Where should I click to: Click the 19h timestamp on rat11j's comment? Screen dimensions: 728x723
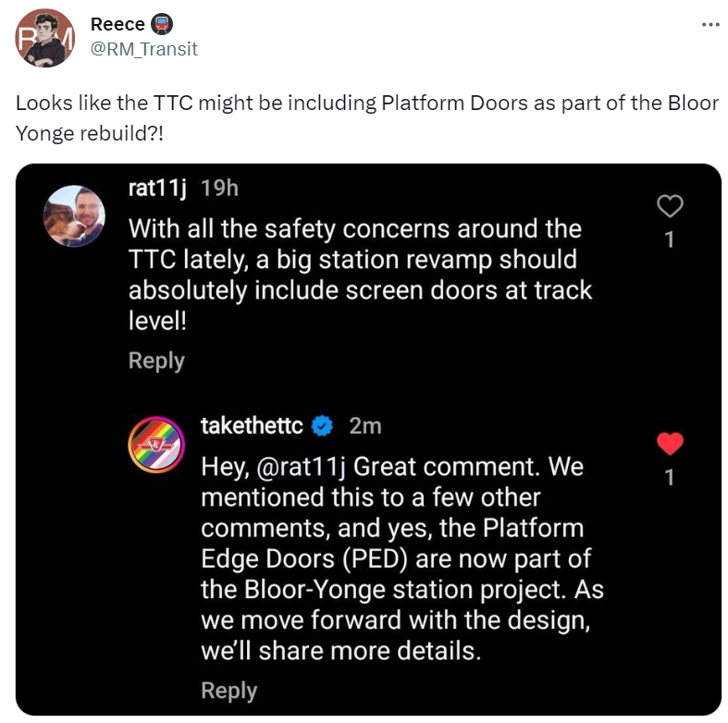coord(219,188)
